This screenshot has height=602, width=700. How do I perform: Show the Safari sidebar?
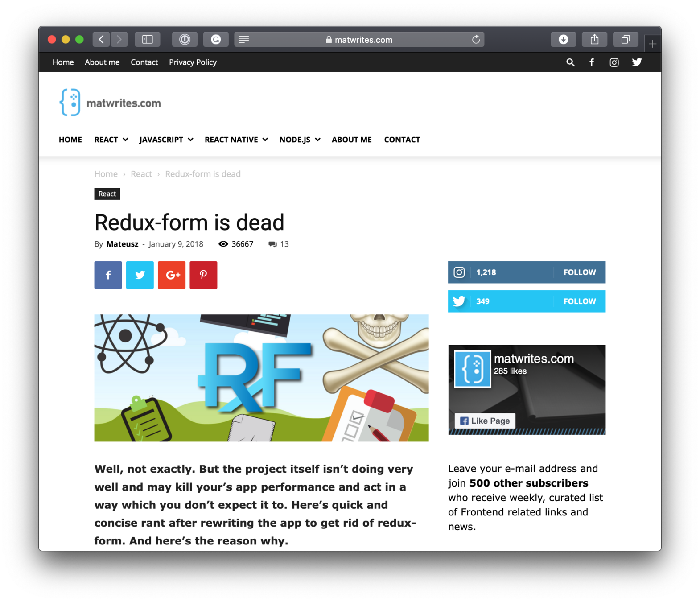pos(148,40)
